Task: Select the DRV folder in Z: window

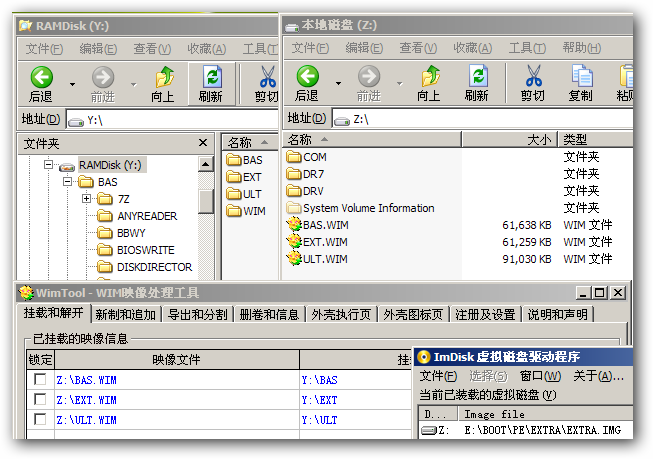Action: tap(305, 191)
